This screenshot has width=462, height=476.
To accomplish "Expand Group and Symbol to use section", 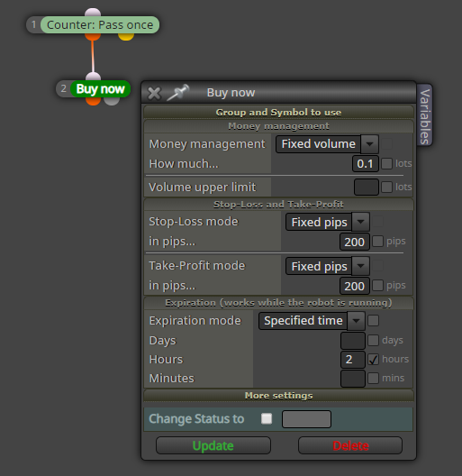I will click(278, 112).
